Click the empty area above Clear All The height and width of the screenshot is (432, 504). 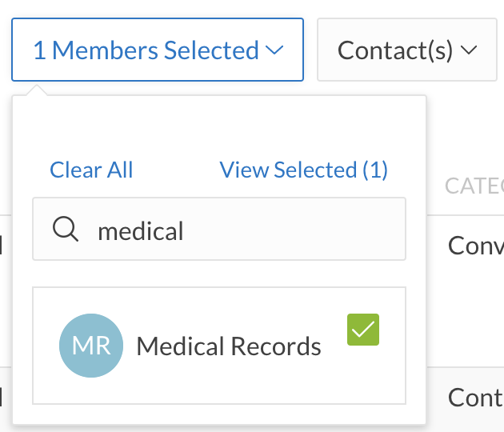pyautogui.click(x=219, y=127)
